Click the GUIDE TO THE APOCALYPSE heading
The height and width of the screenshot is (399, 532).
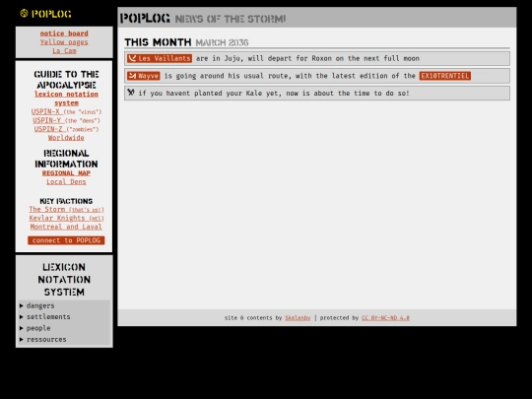tap(66, 80)
